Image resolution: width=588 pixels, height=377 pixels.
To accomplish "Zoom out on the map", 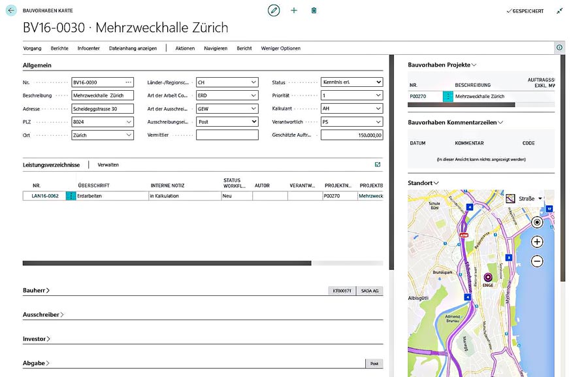I will [x=537, y=261].
